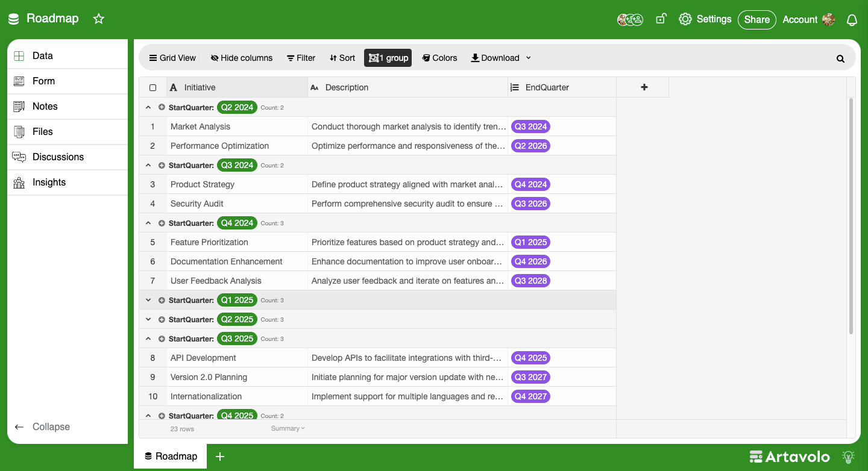Toggle the unlock padlock in the top bar

661,19
